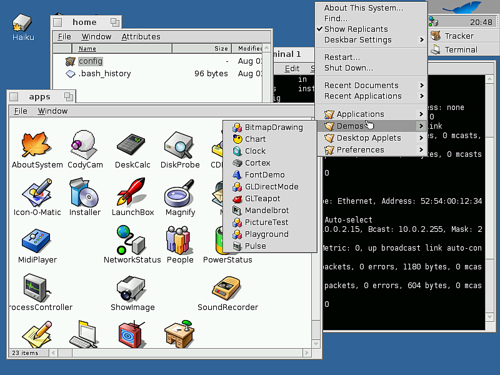Viewport: 500px width, 375px height.
Task: Open Edit menu in Terminal window
Action: click(292, 69)
